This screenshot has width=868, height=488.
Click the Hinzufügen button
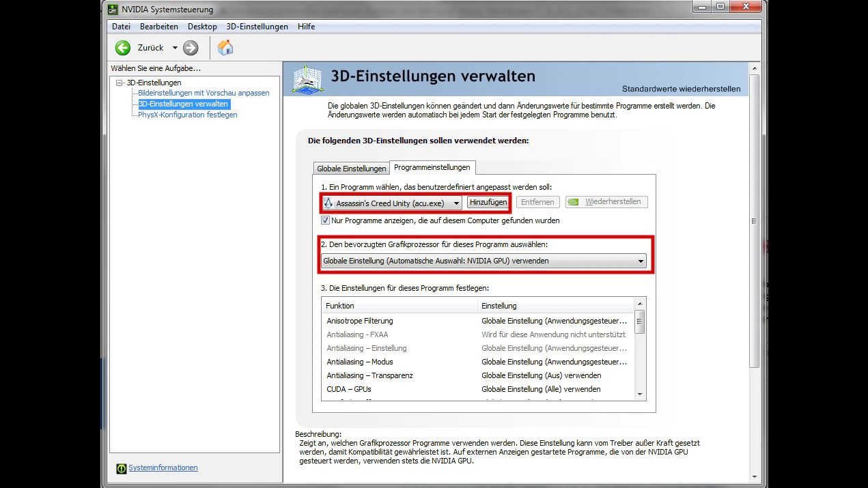(488, 202)
